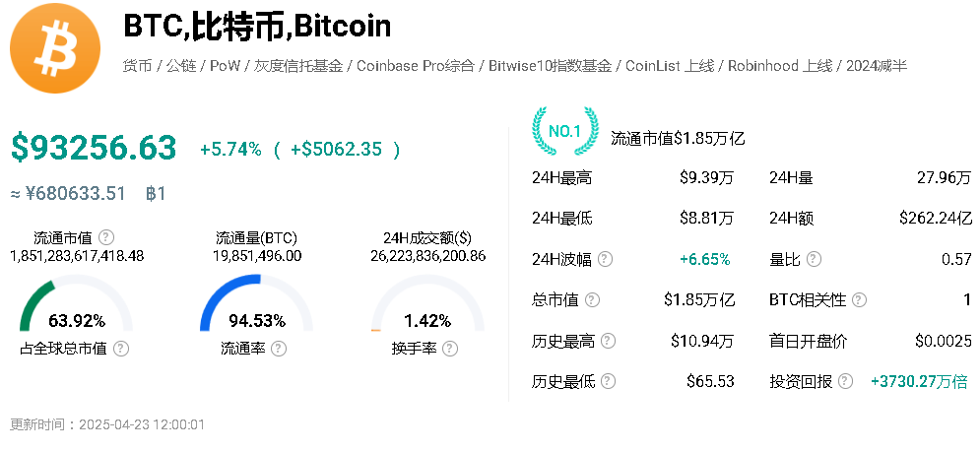Select the PoW category tag
Viewport: 980px width, 452px height.
click(225, 66)
